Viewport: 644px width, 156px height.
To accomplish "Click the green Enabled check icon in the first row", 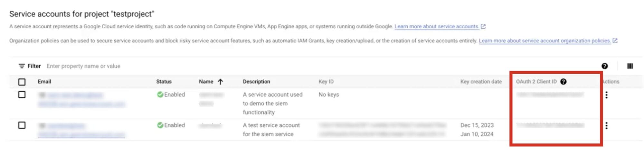I will click(160, 94).
